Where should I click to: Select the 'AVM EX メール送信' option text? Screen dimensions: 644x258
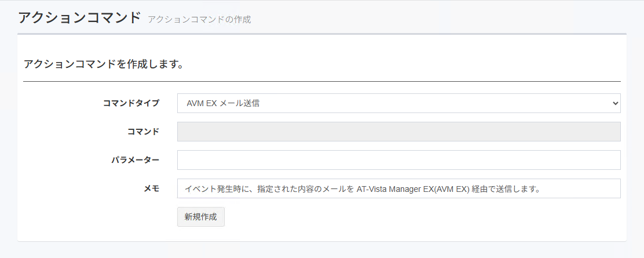click(222, 103)
